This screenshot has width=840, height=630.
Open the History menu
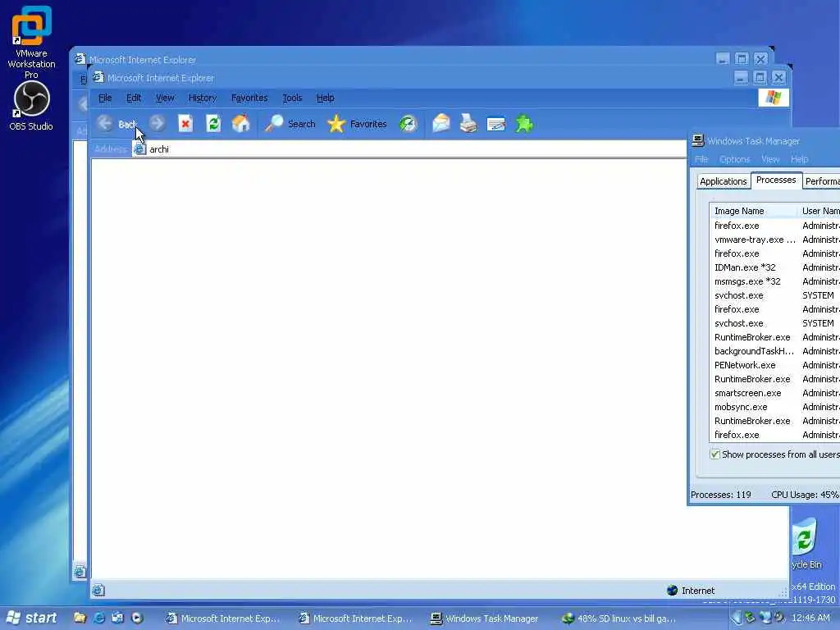[203, 98]
